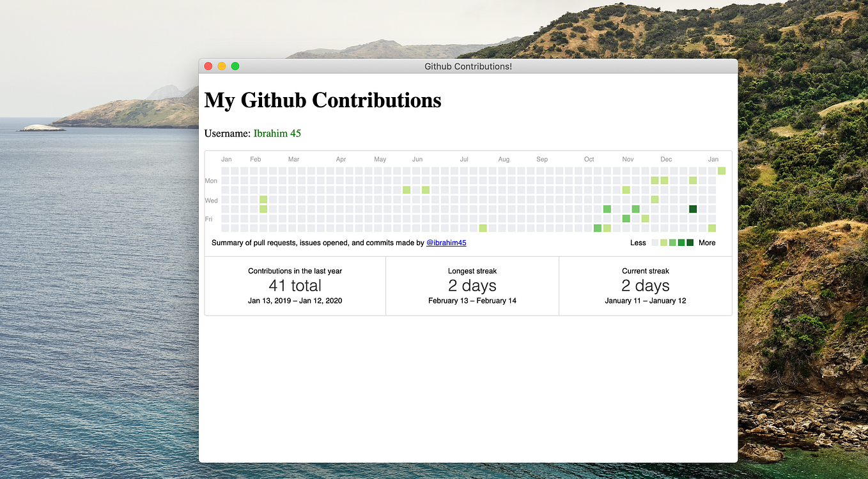This screenshot has width=868, height=479.
Task: Click the green Friday cell in July
Action: [x=483, y=227]
